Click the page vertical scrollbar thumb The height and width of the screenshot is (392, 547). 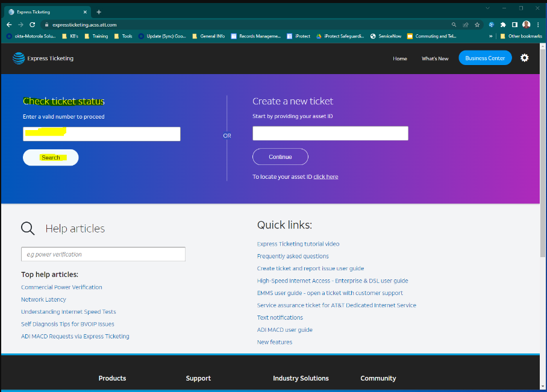(542, 154)
